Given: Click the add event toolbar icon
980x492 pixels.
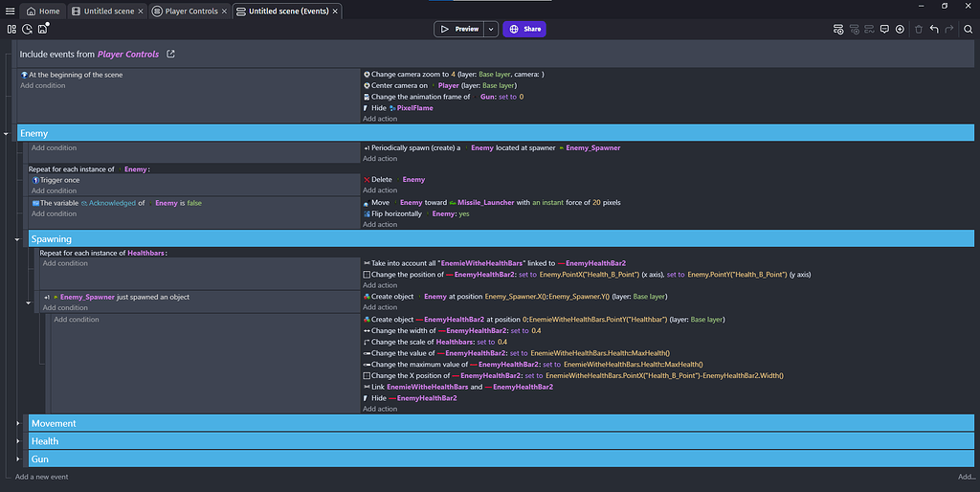Looking at the screenshot, I should (x=837, y=29).
